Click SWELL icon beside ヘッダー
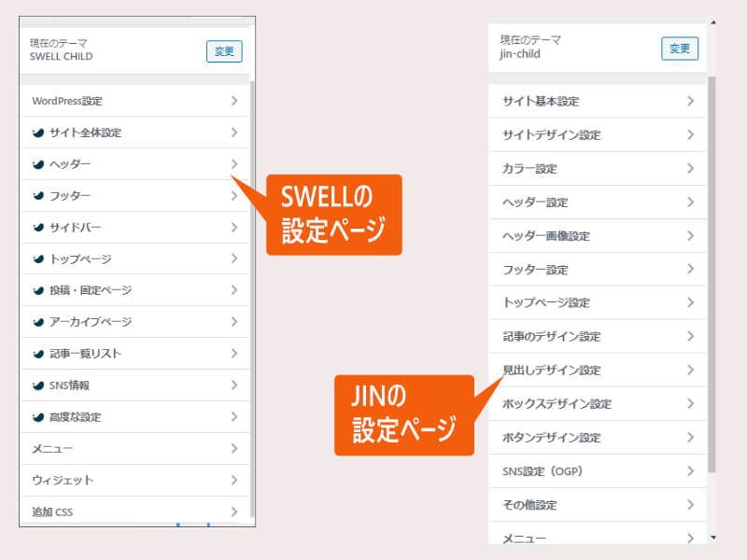 point(38,164)
